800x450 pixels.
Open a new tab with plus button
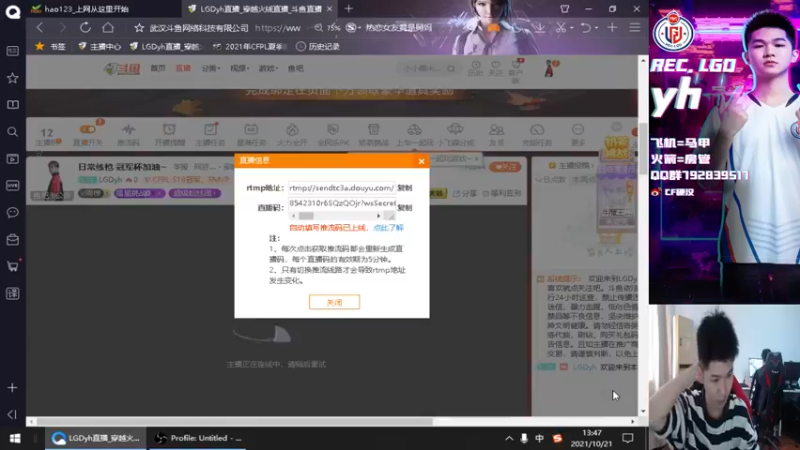(x=348, y=9)
